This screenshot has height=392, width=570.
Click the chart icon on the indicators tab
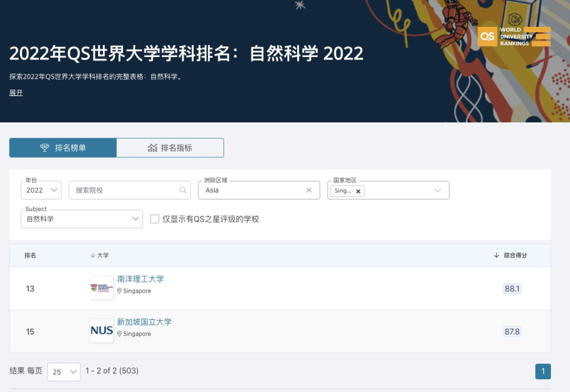[x=153, y=148]
